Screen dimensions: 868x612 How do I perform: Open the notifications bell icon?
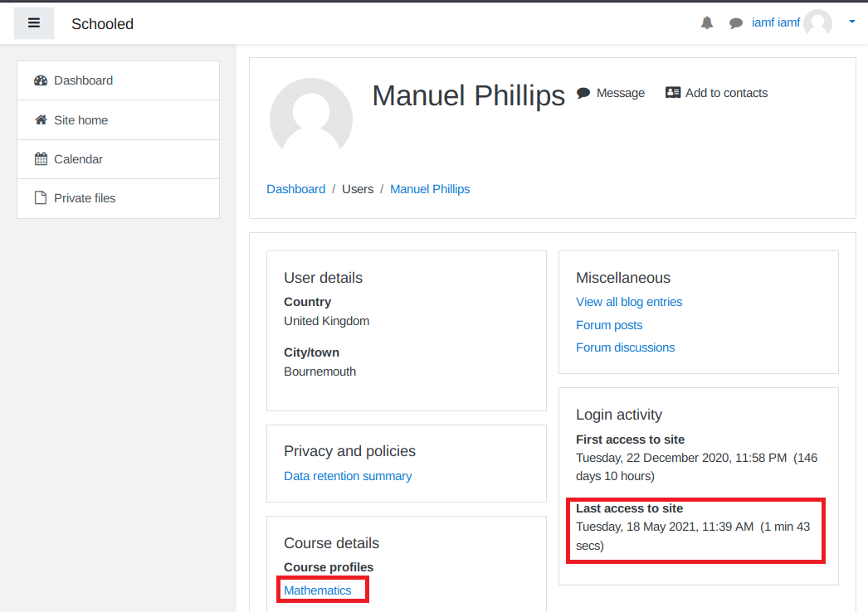pos(707,23)
